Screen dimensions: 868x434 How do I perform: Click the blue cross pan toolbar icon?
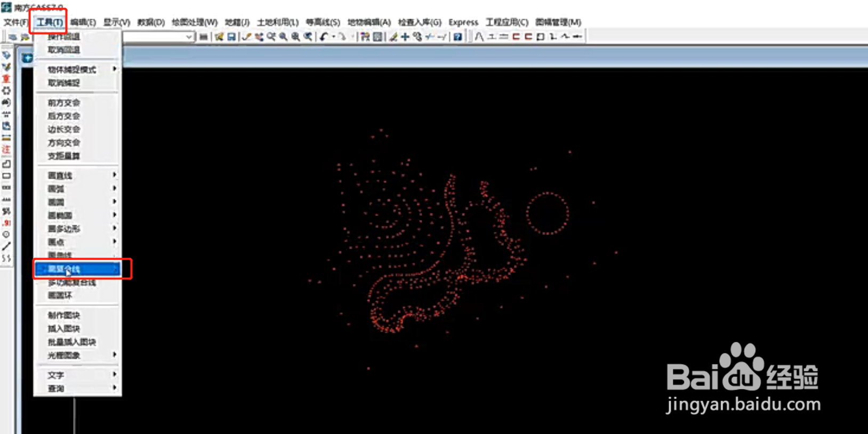coord(405,37)
